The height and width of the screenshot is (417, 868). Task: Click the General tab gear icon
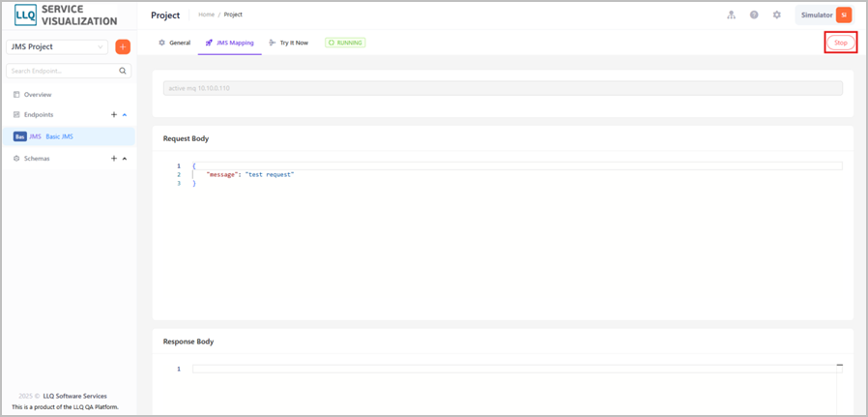click(161, 43)
